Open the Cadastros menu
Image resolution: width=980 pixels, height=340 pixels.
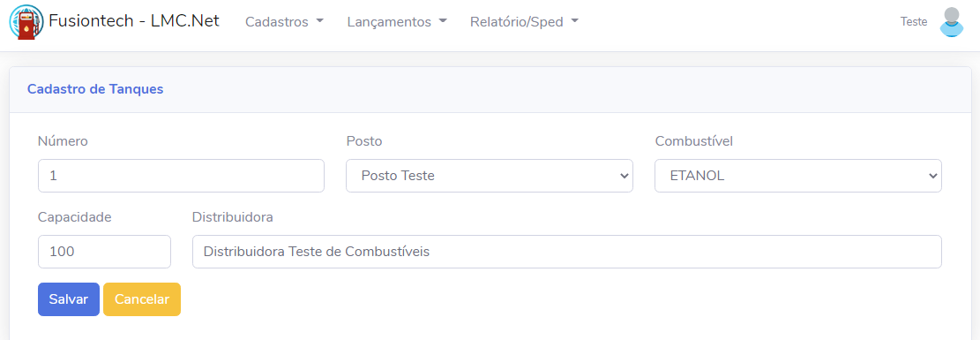point(284,22)
